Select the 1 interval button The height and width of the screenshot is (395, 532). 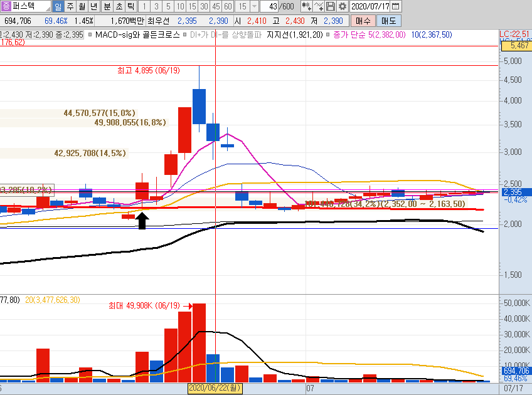144,6
